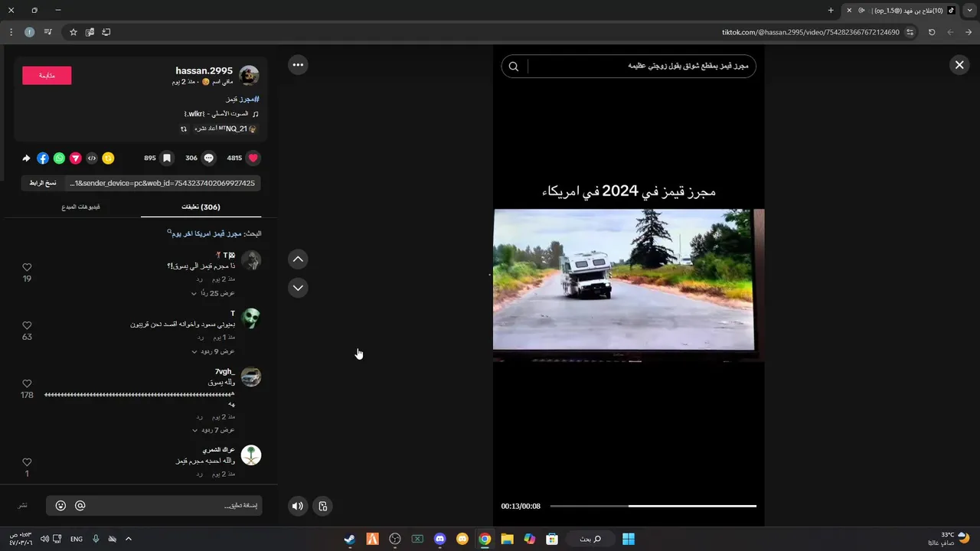Open hassan.2995's profile avatar
Screen dimensions: 980x551
click(x=250, y=75)
